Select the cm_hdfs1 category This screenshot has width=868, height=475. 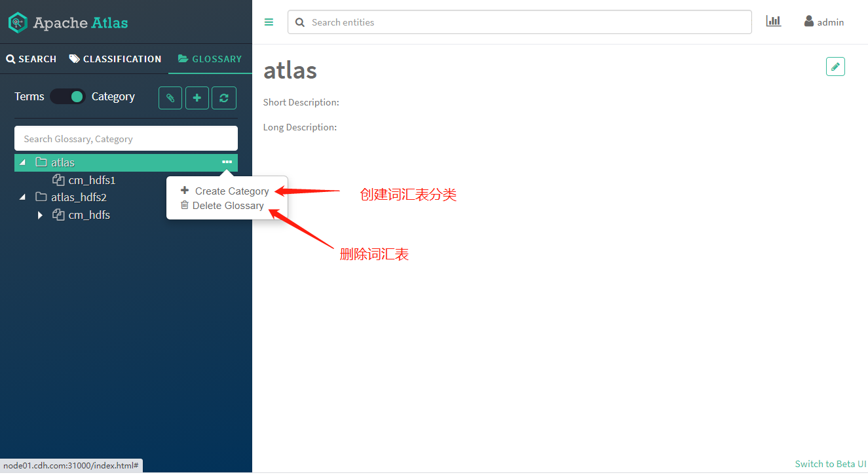92,180
